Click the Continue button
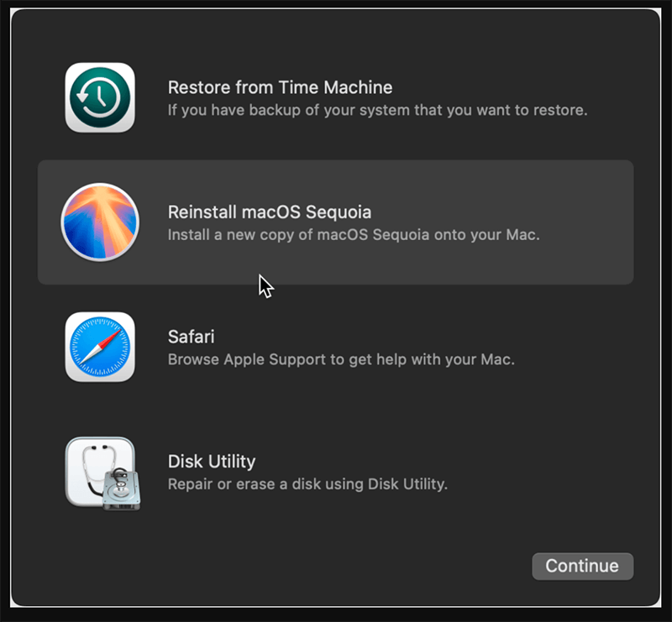Image resolution: width=672 pixels, height=622 pixels. [x=582, y=566]
